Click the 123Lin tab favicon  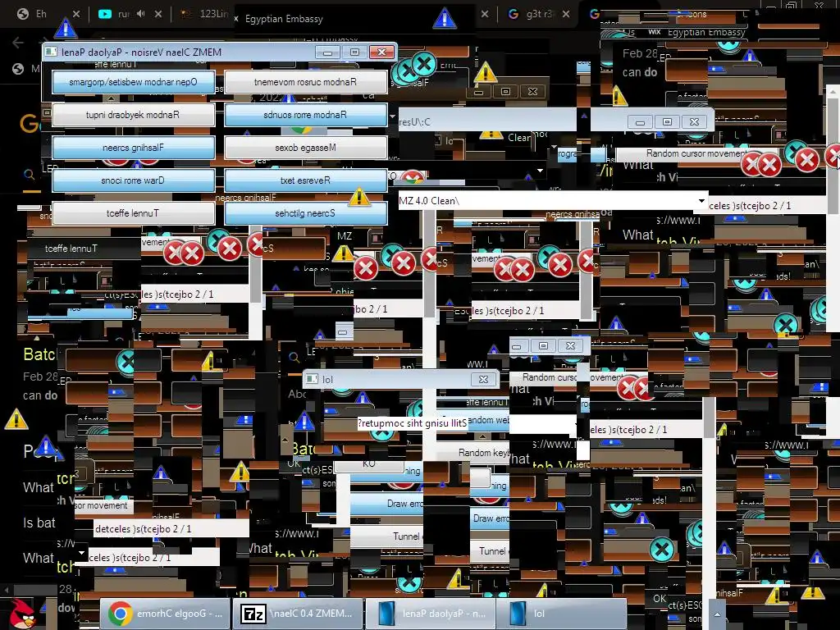pos(186,14)
